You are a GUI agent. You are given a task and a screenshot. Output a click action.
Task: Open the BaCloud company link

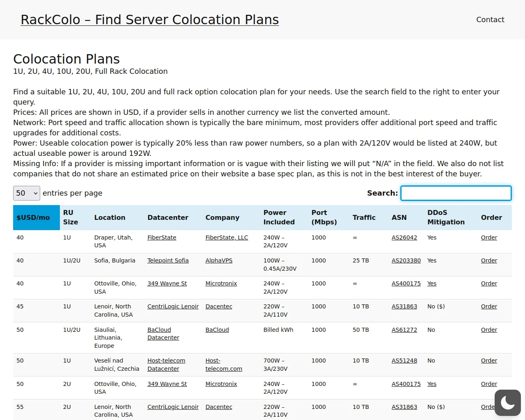coord(217,330)
